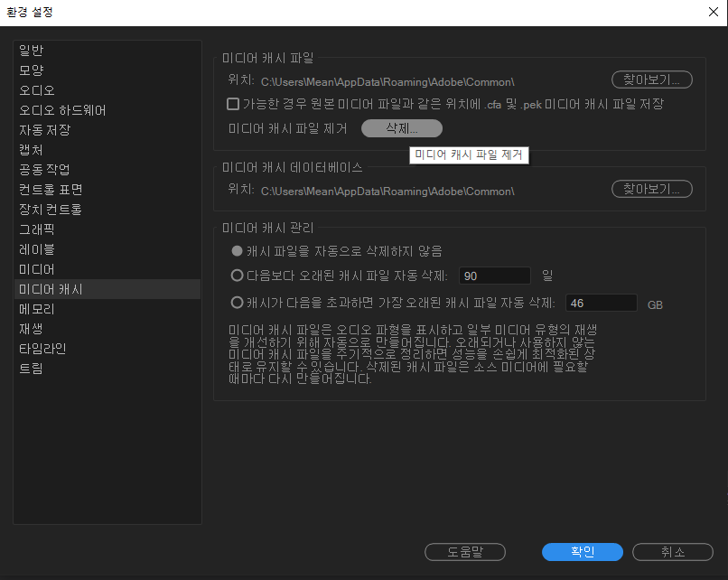The image size is (728, 580).
Task: Select the 장치 컨트롤 category
Action: pyautogui.click(x=107, y=210)
